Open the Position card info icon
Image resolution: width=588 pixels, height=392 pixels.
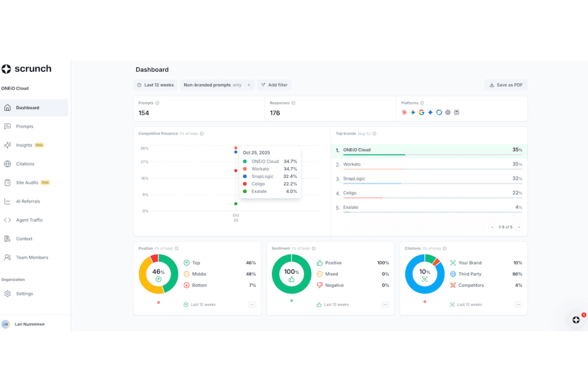(x=177, y=248)
